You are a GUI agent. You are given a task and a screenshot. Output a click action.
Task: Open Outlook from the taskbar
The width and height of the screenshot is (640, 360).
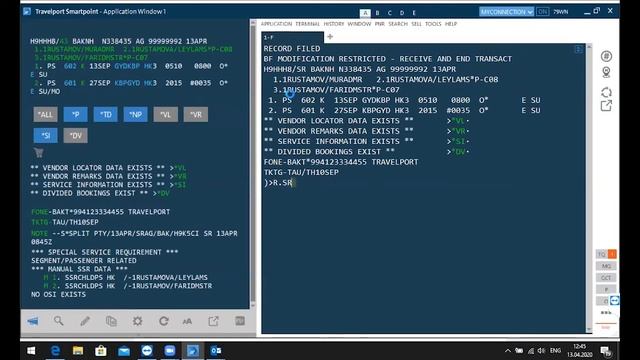click(x=216, y=351)
